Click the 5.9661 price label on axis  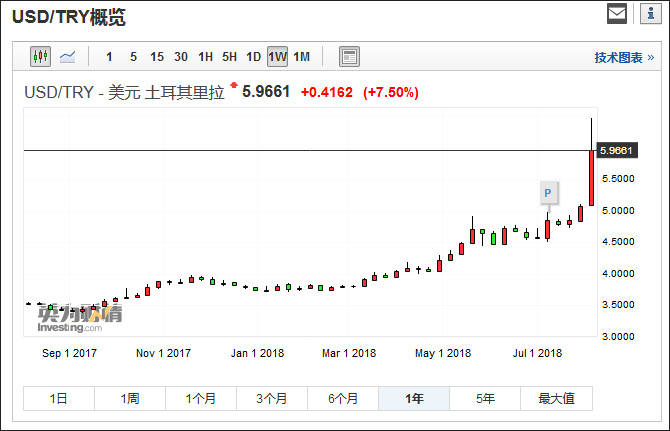pyautogui.click(x=617, y=150)
